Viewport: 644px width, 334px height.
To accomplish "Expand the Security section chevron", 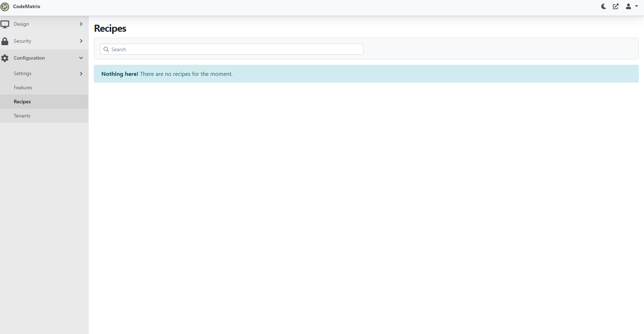I will [81, 41].
